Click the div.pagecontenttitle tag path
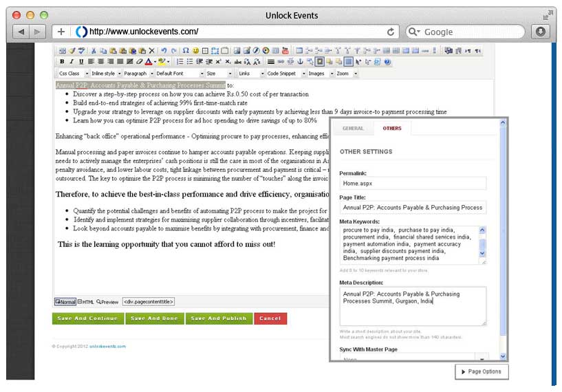The width and height of the screenshot is (562, 392). (149, 302)
